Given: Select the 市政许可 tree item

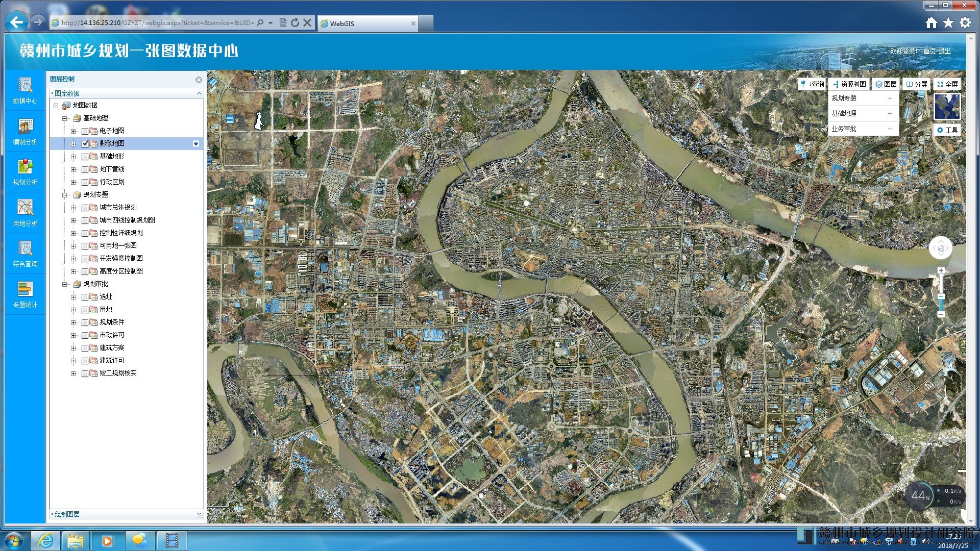Looking at the screenshot, I should [x=112, y=335].
